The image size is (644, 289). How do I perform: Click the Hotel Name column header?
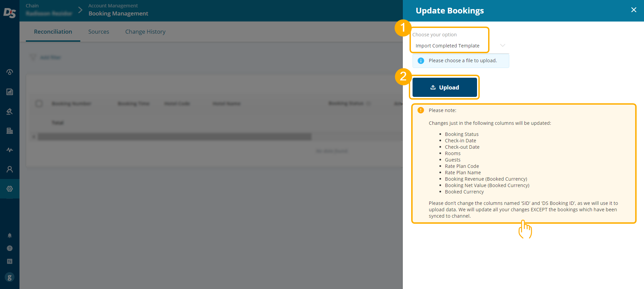point(226,104)
